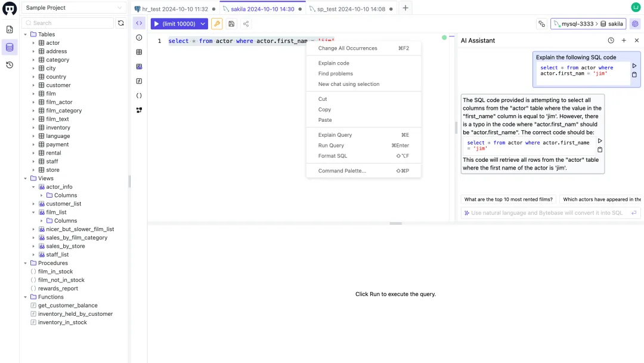Open the AI Assistant chat history icon
This screenshot has width=644, height=363.
tap(611, 40)
